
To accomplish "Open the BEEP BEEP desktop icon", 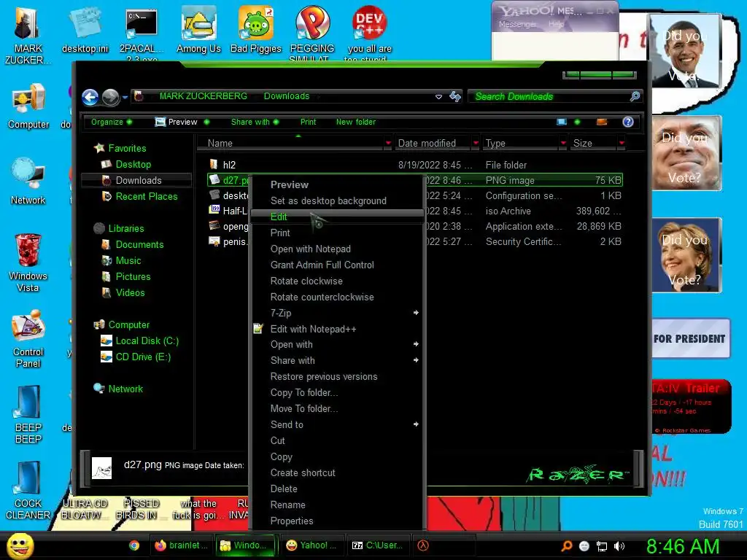I will click(x=28, y=415).
